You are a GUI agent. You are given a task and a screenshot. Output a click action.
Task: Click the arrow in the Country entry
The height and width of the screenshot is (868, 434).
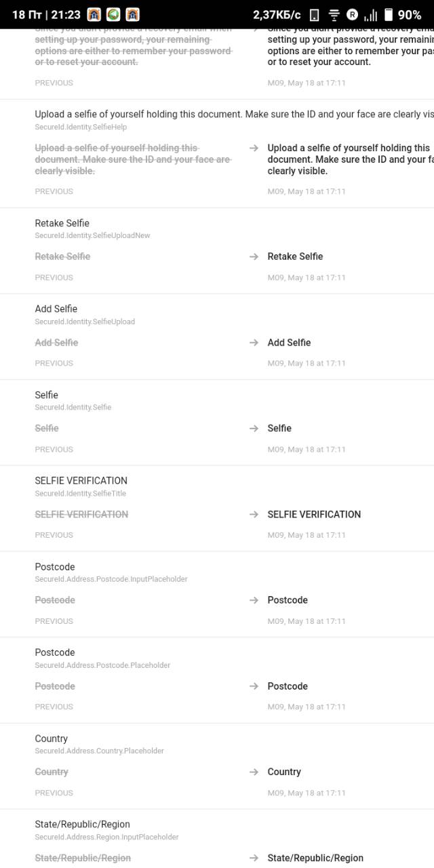(x=254, y=772)
